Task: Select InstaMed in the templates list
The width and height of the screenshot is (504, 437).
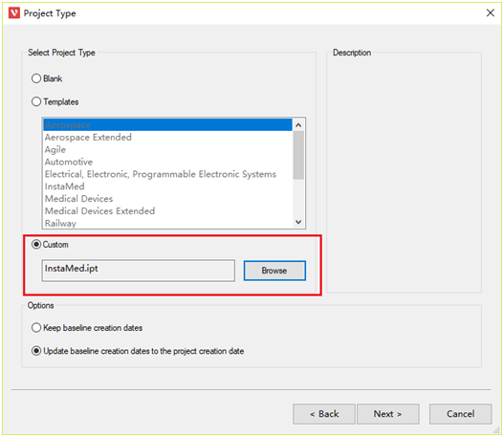Action: point(65,186)
